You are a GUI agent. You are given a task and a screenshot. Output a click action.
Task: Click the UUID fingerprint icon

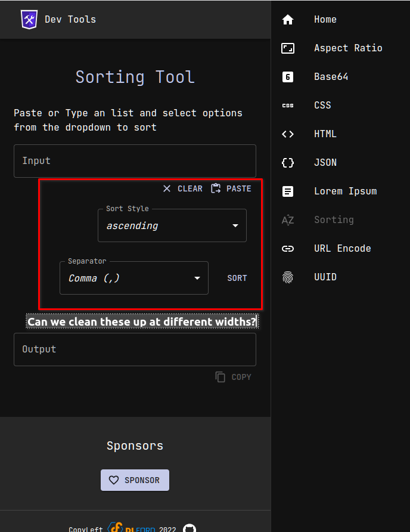point(288,277)
